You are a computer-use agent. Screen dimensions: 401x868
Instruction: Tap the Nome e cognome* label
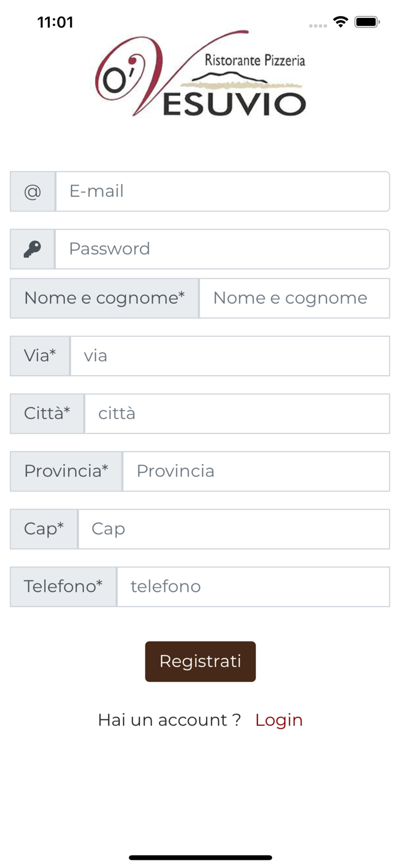click(104, 298)
